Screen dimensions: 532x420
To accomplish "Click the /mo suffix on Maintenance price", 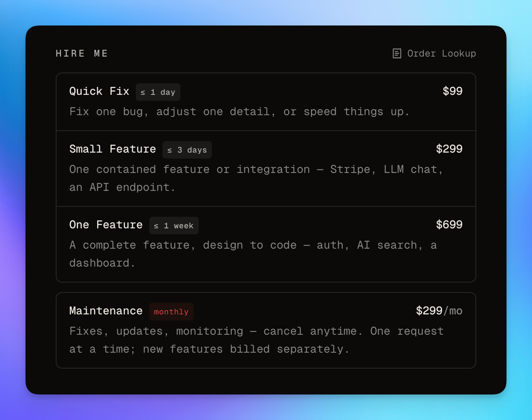I will [x=453, y=311].
